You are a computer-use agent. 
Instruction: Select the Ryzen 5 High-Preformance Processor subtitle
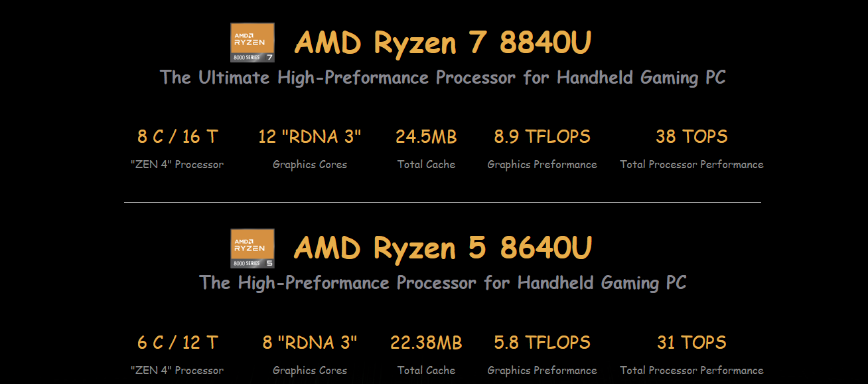(x=443, y=283)
